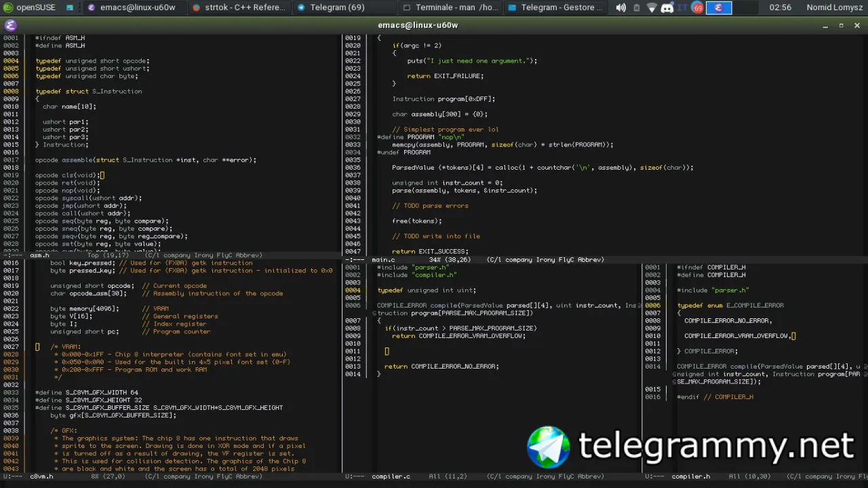Viewport: 868px width, 488px height.
Task: Click 'char assembly[300] = {0};' line
Action: click(x=439, y=114)
